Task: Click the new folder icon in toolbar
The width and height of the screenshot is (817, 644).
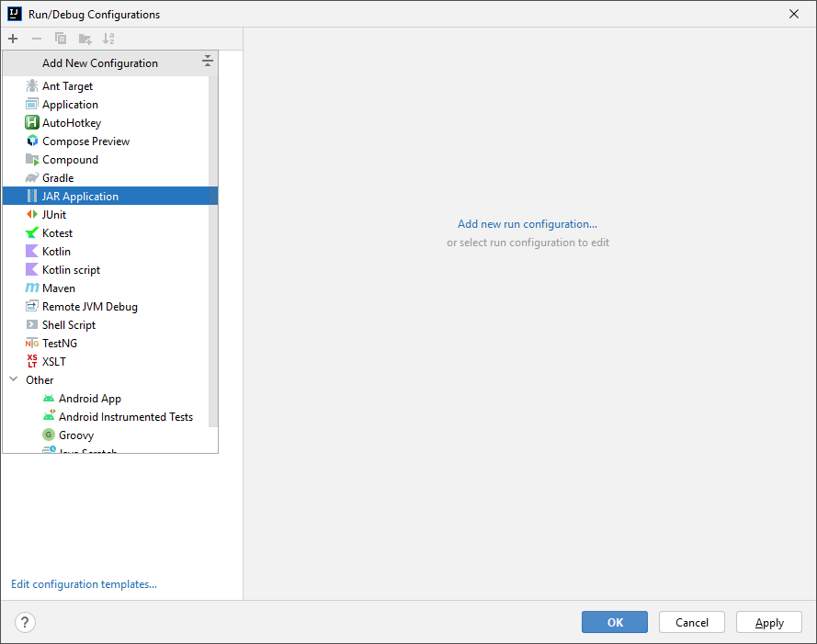Action: 84,39
